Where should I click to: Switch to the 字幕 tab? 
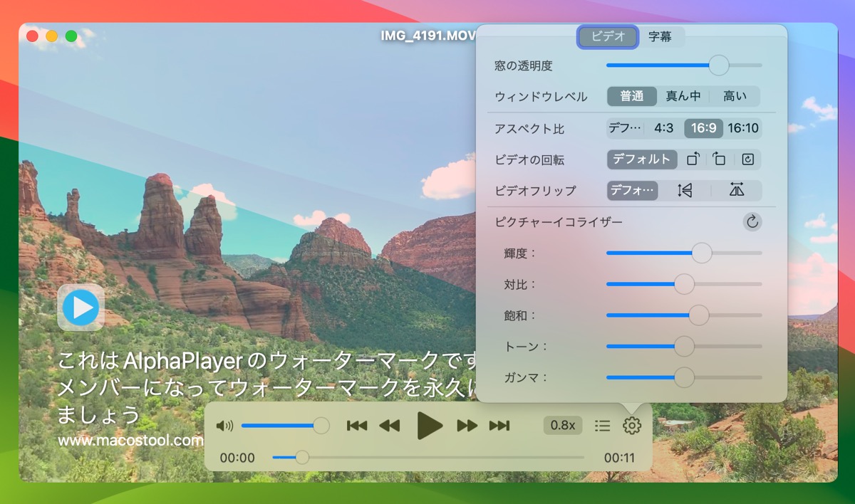(661, 36)
